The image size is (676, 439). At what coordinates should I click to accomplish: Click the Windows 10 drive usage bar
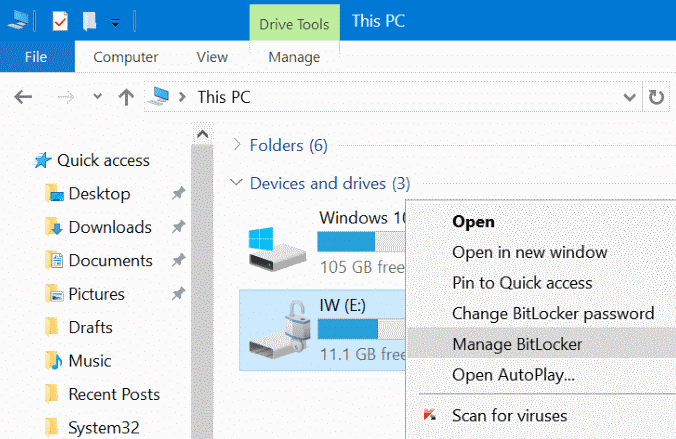pos(361,241)
